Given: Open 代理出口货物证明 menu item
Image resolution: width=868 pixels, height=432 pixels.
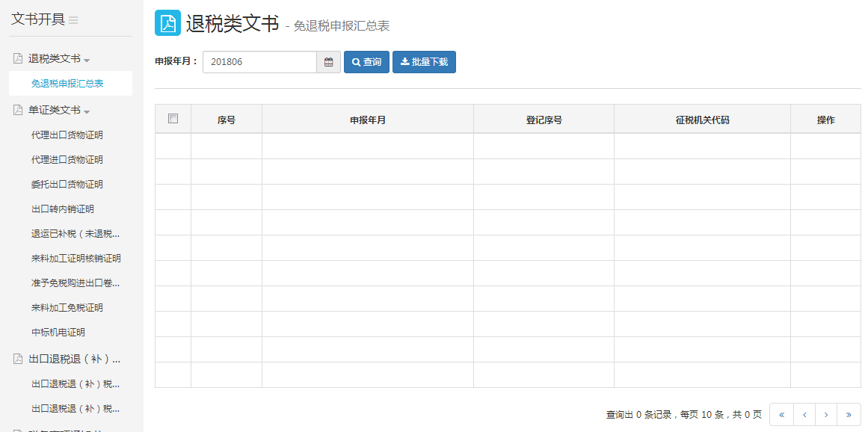Looking at the screenshot, I should tap(67, 135).
